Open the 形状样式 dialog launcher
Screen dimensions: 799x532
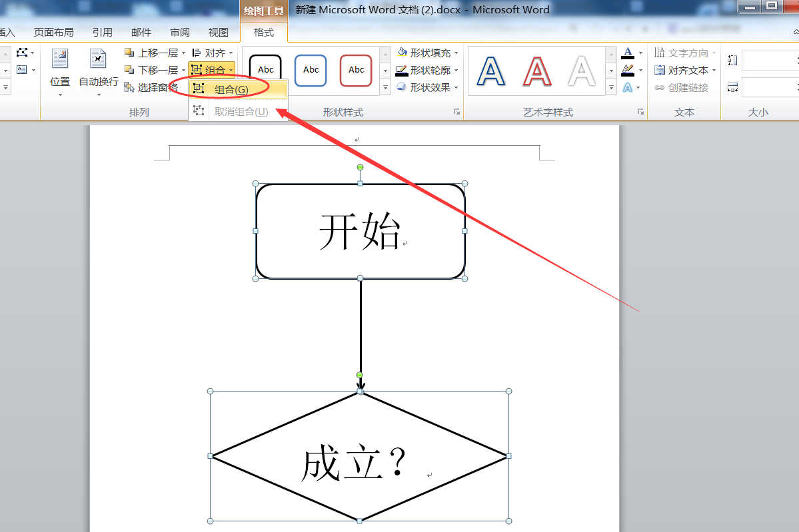coord(456,112)
